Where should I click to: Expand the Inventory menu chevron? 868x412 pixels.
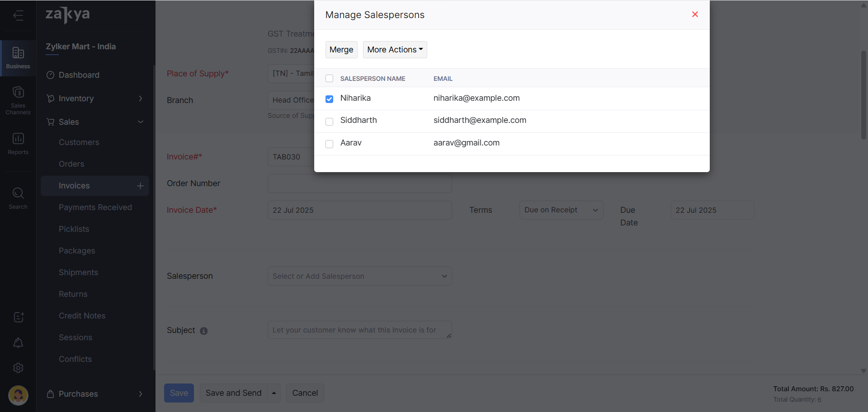140,98
